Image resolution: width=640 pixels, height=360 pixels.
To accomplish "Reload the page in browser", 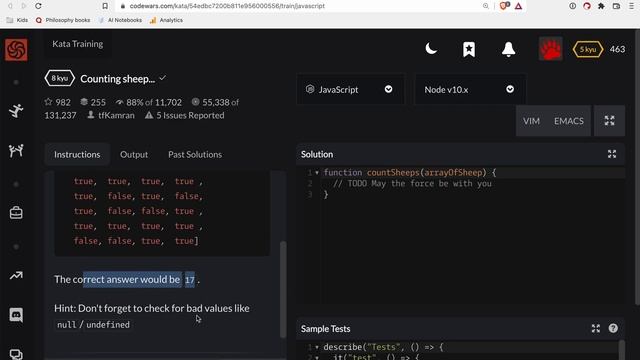I will (38, 6).
